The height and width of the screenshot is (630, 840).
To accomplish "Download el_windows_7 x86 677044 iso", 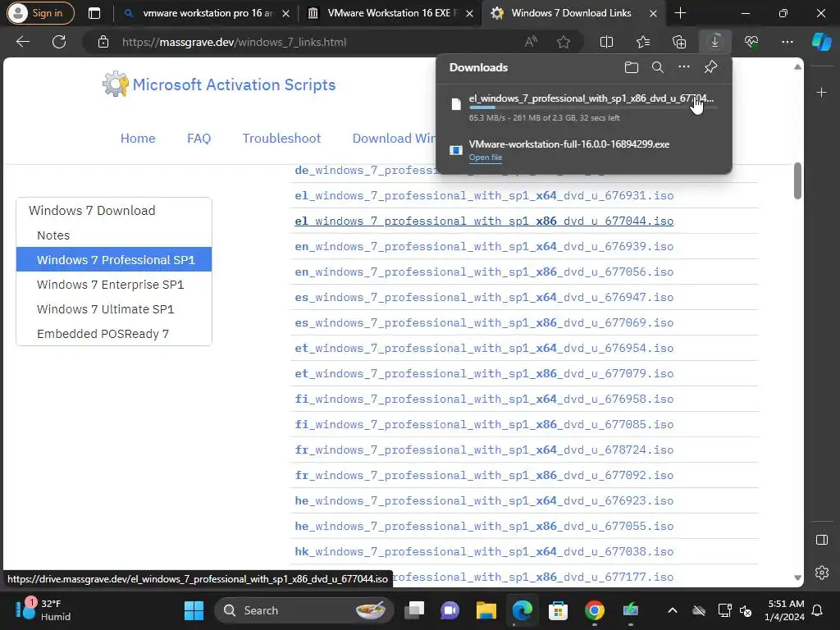I will click(x=484, y=221).
